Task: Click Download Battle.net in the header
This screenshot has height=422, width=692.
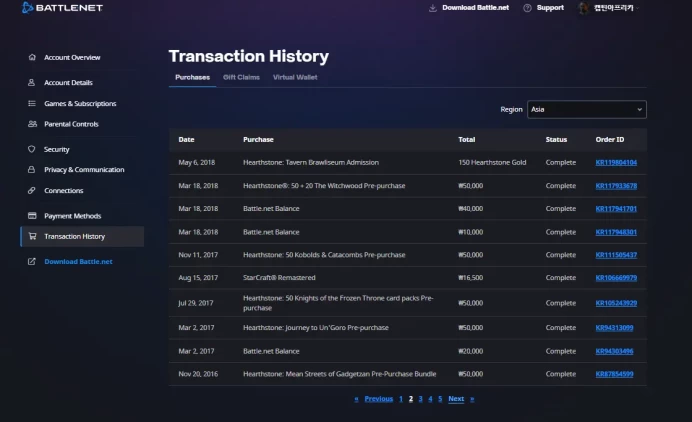Action: 475,8
